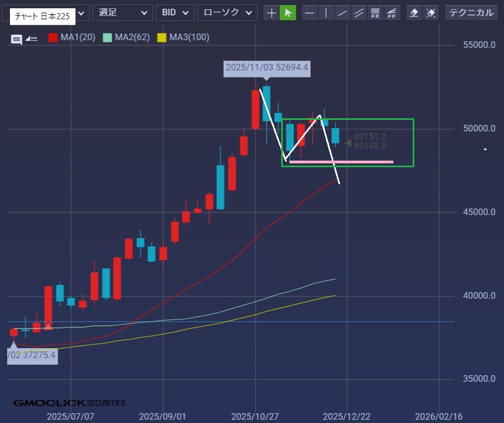The image size is (504, 423).
Task: Pick the horizontal line drawing tool
Action: click(310, 13)
